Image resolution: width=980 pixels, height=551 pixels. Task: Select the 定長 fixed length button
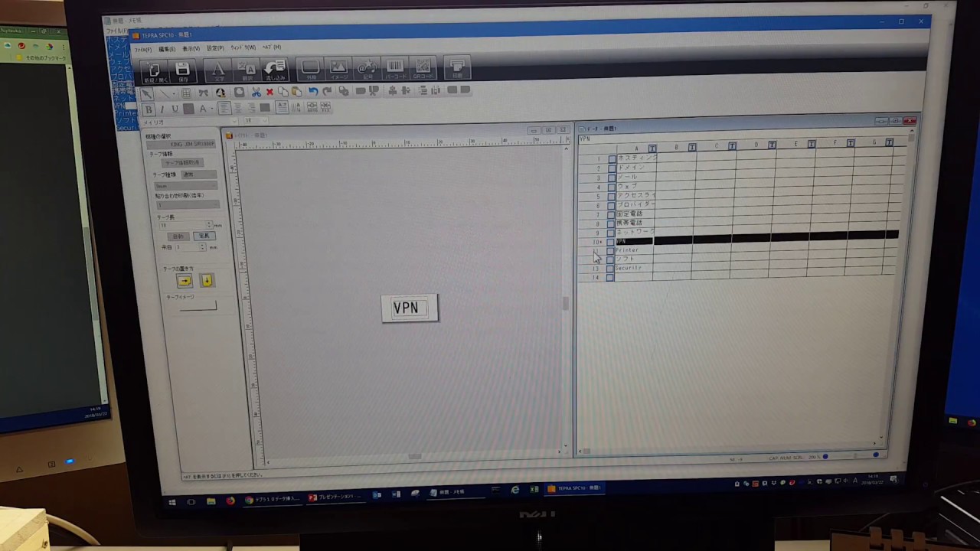coord(203,236)
